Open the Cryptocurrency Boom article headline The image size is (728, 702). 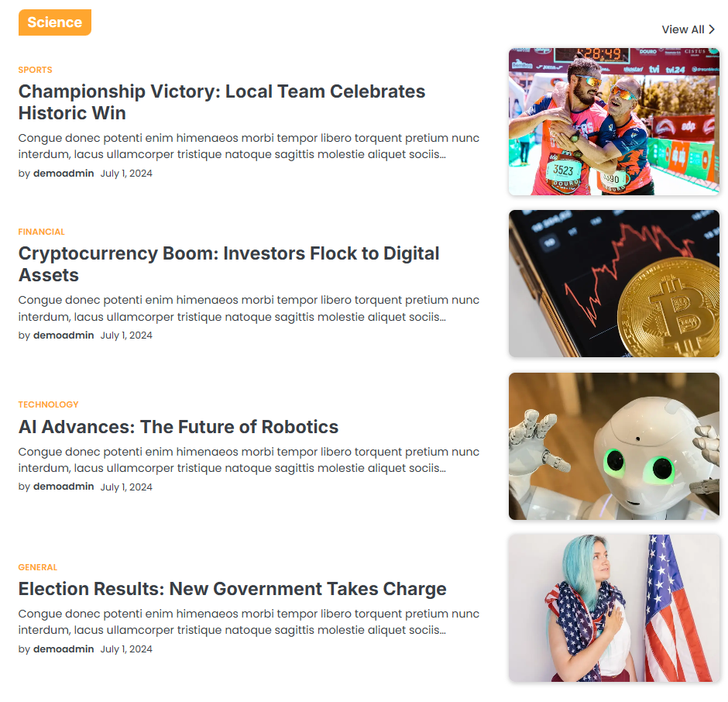coord(228,264)
